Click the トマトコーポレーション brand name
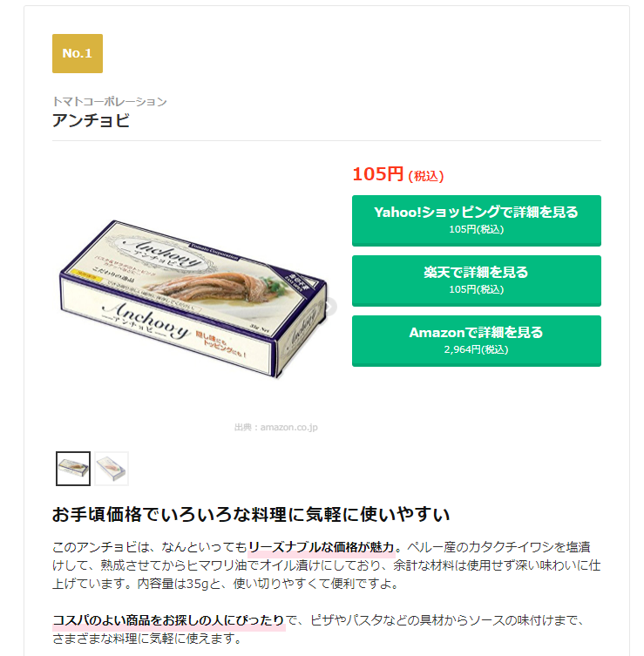Viewport: 644px width, 656px height. click(110, 102)
